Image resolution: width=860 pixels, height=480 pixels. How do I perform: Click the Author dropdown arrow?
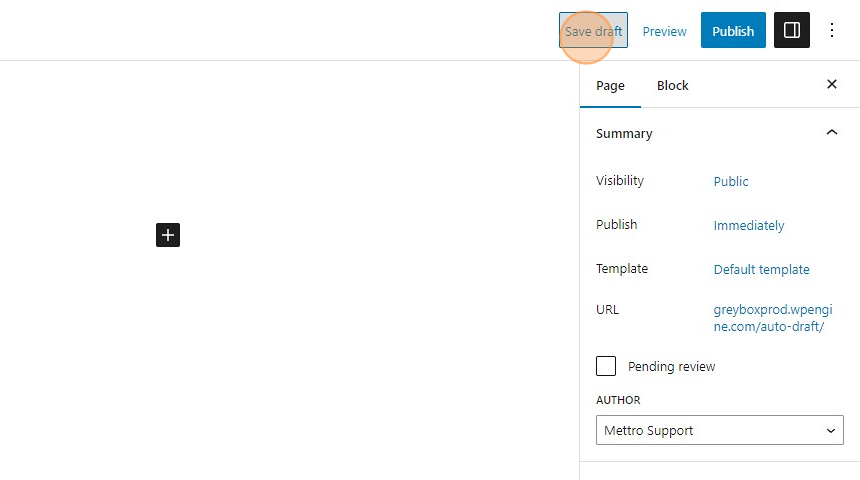831,431
